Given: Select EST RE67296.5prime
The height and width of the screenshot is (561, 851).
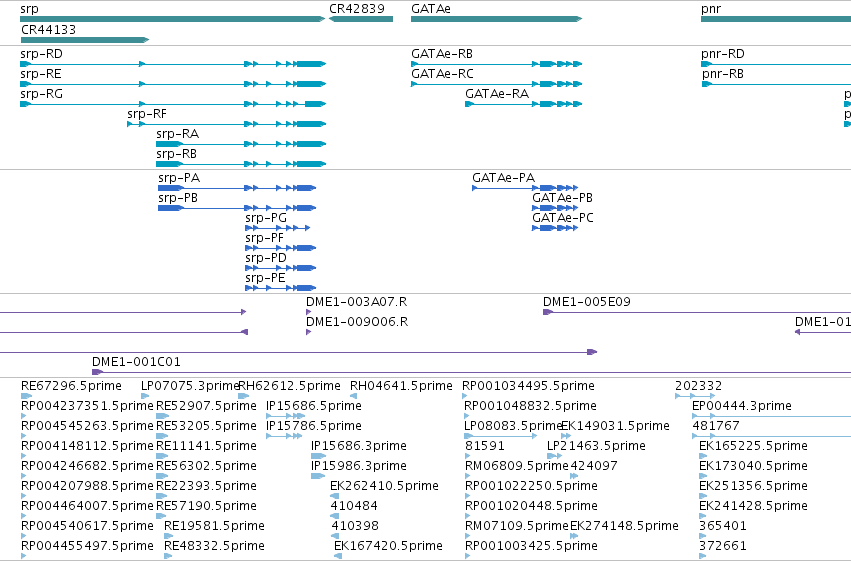Looking at the screenshot, I should point(26,396).
